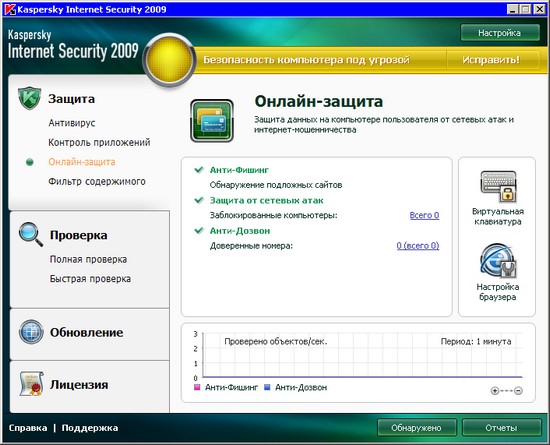The image size is (550, 445).
Task: Open the Обновление section
Action: coord(87,332)
